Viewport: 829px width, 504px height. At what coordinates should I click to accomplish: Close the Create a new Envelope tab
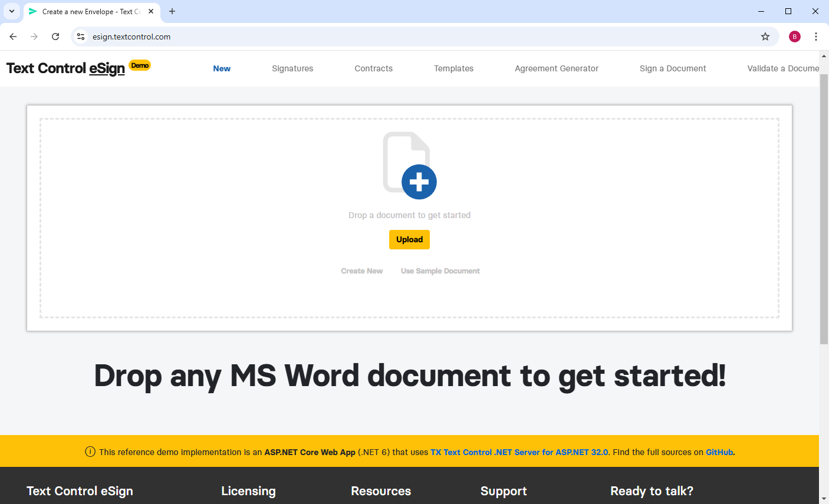point(151,11)
